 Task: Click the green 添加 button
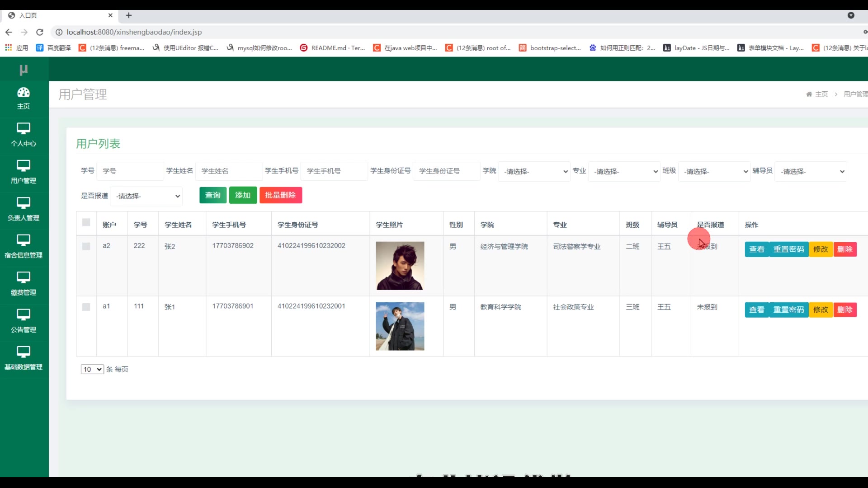click(x=243, y=195)
